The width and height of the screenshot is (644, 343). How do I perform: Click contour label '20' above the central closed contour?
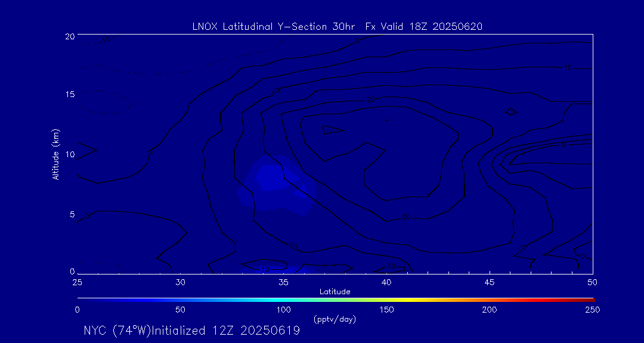click(371, 100)
